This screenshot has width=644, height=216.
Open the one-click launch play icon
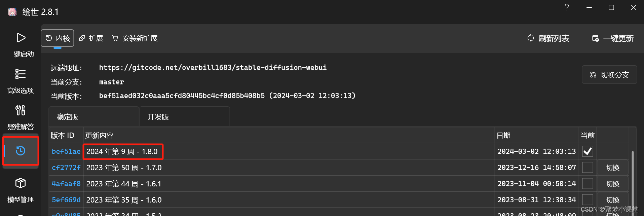21,38
